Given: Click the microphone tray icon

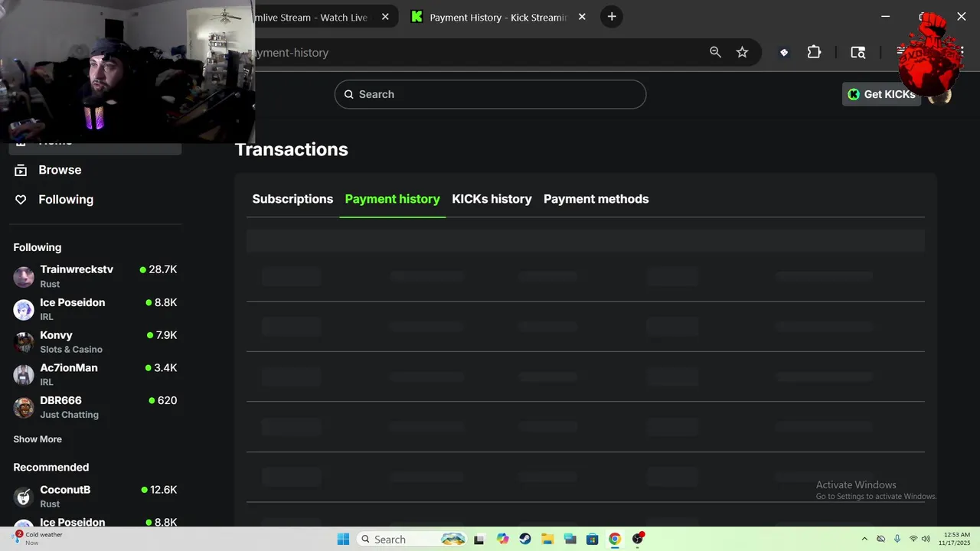Looking at the screenshot, I should pos(897,539).
